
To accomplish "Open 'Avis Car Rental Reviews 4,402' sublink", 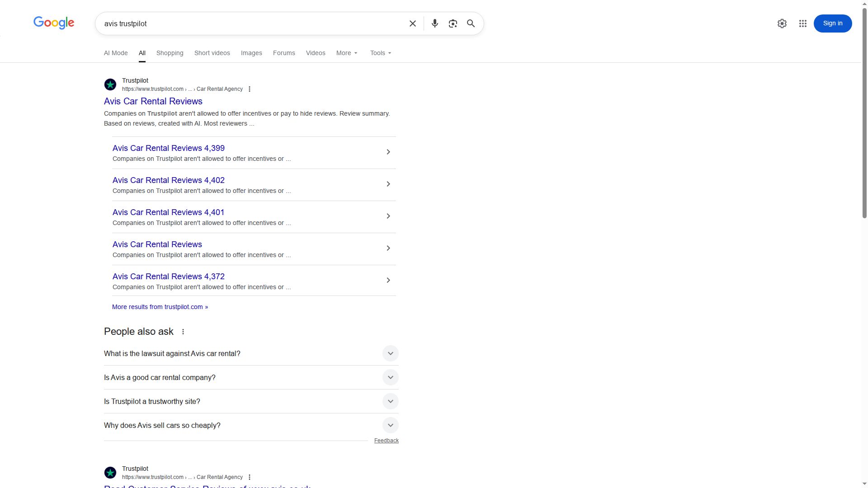I will click(168, 180).
